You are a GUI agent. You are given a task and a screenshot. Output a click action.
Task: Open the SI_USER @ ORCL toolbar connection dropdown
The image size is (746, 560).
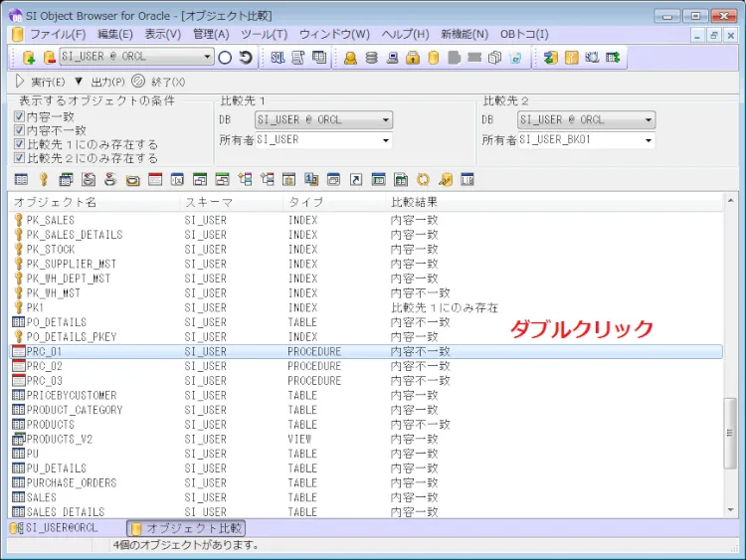point(207,57)
